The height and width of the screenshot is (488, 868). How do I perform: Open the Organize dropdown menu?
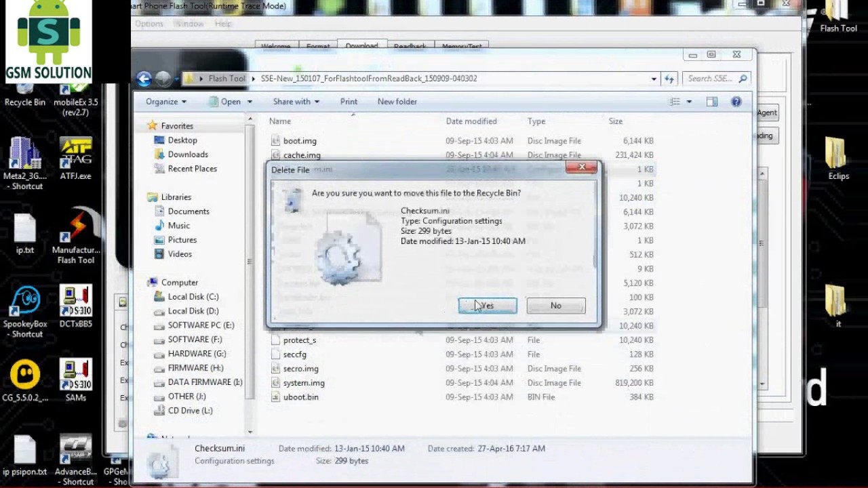point(166,102)
